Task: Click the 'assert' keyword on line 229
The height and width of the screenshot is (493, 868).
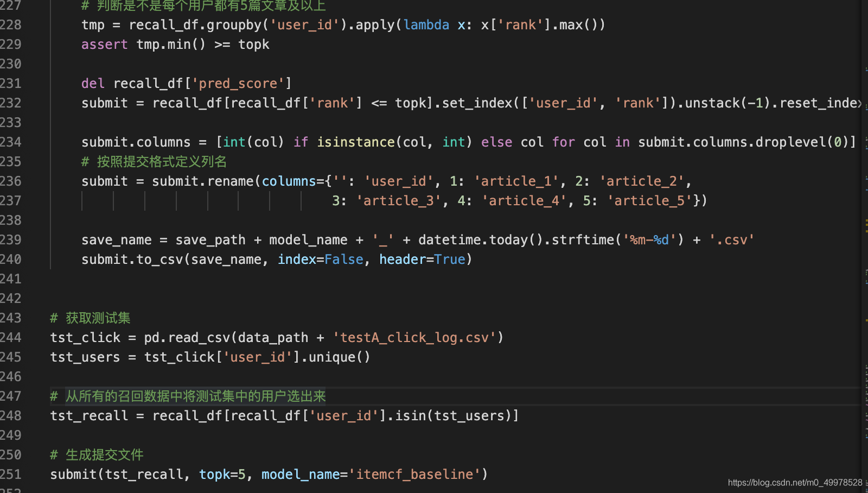Action: coord(105,45)
